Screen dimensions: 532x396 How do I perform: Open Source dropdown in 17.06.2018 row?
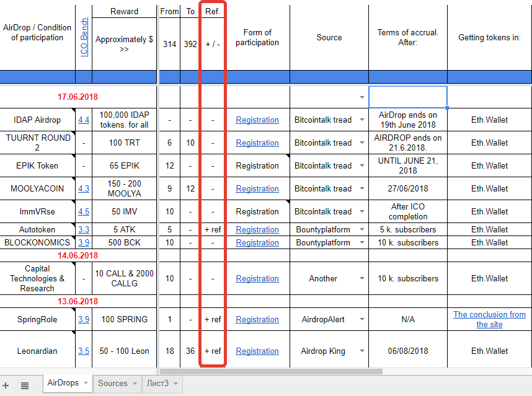[x=362, y=97]
